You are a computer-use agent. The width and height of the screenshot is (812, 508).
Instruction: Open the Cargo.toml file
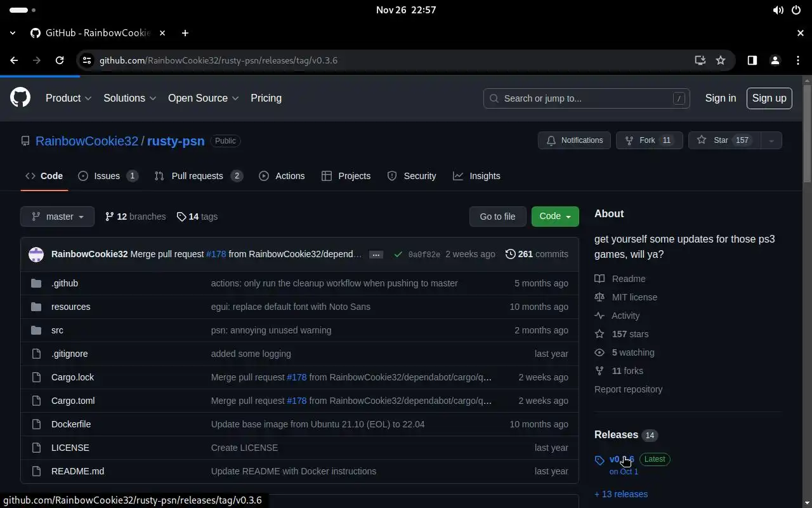73,401
